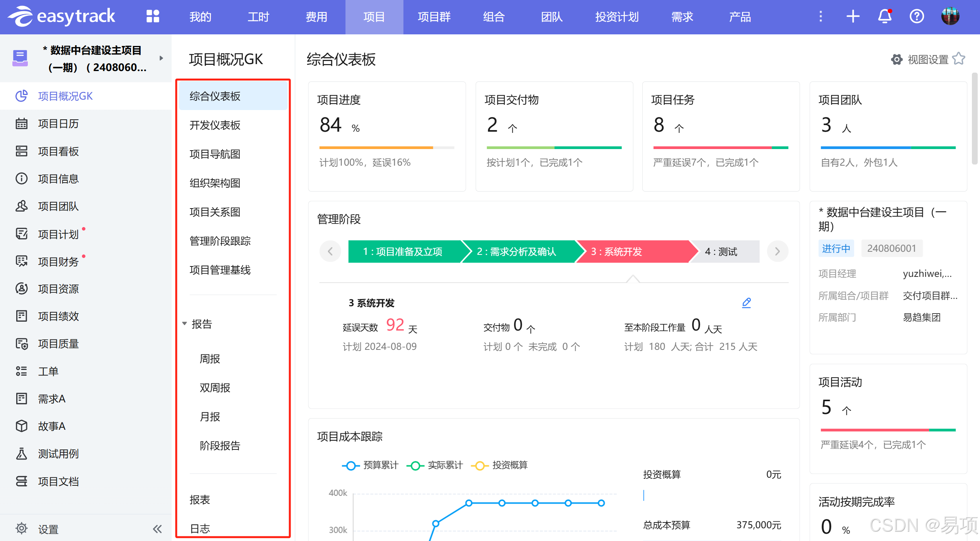980x541 pixels.
Task: Favorite this view with the star icon
Action: click(x=959, y=59)
